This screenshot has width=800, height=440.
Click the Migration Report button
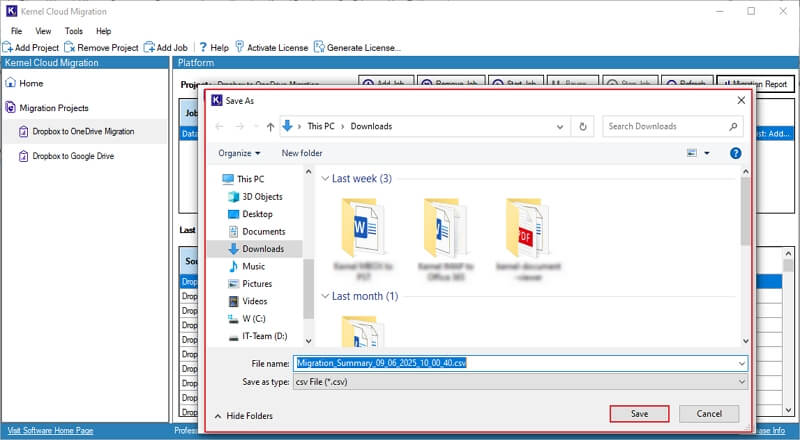click(x=756, y=84)
